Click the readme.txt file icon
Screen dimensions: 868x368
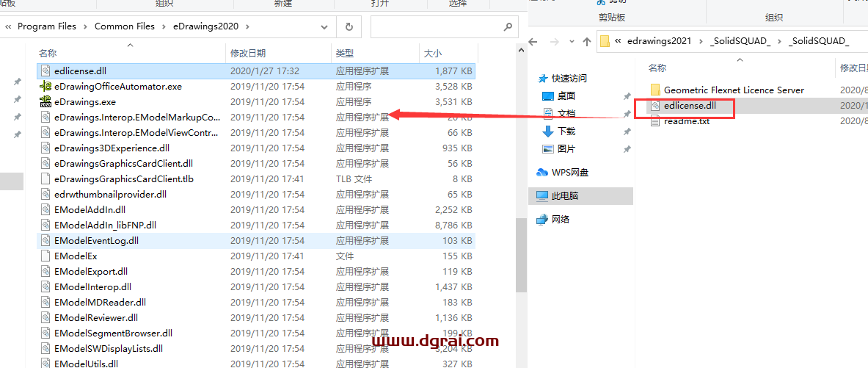655,121
